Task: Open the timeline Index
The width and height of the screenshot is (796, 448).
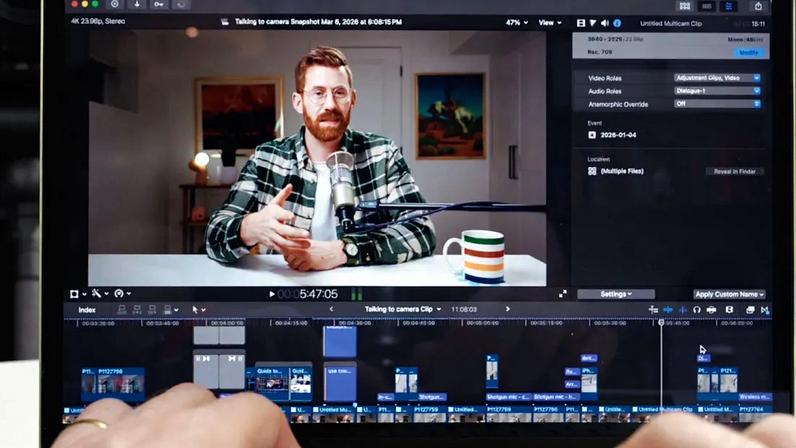Action: pyautogui.click(x=87, y=310)
